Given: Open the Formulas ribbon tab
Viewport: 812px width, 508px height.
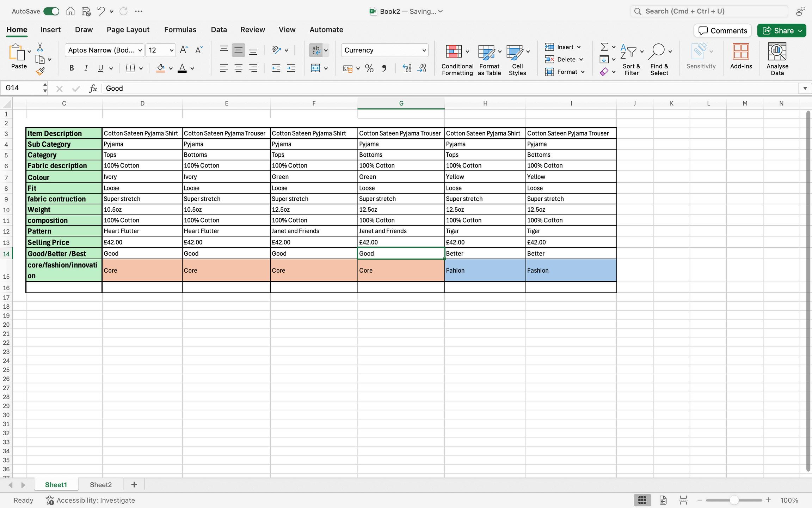Looking at the screenshot, I should (180, 30).
